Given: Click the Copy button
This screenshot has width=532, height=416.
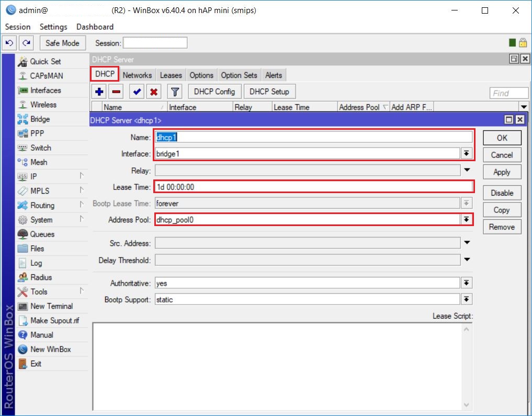Looking at the screenshot, I should click(502, 210).
